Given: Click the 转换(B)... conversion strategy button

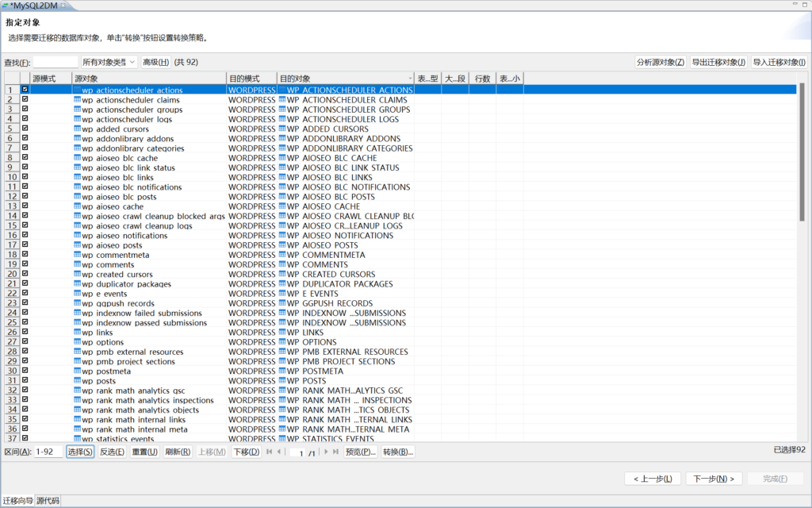Looking at the screenshot, I should click(397, 452).
